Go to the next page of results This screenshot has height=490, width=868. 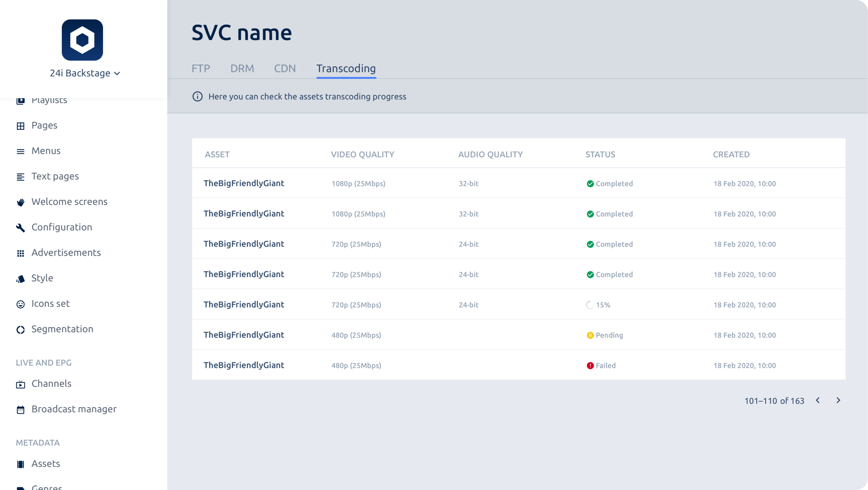[x=838, y=400]
